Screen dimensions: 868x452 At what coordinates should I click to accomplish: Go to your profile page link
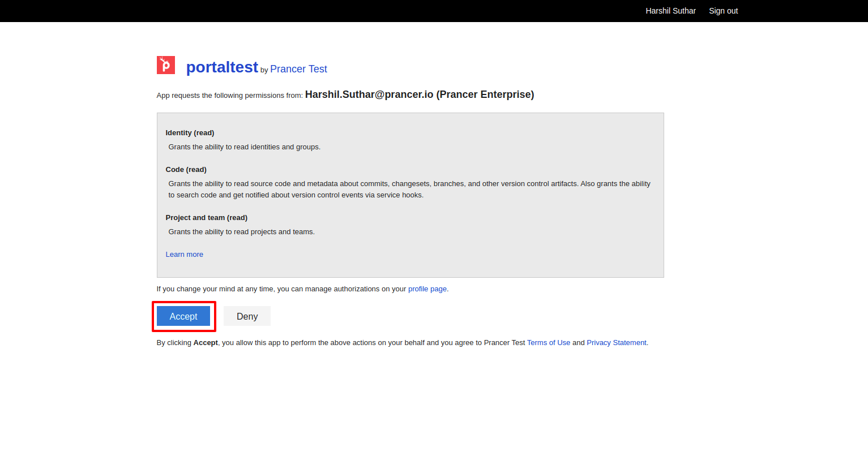427,289
